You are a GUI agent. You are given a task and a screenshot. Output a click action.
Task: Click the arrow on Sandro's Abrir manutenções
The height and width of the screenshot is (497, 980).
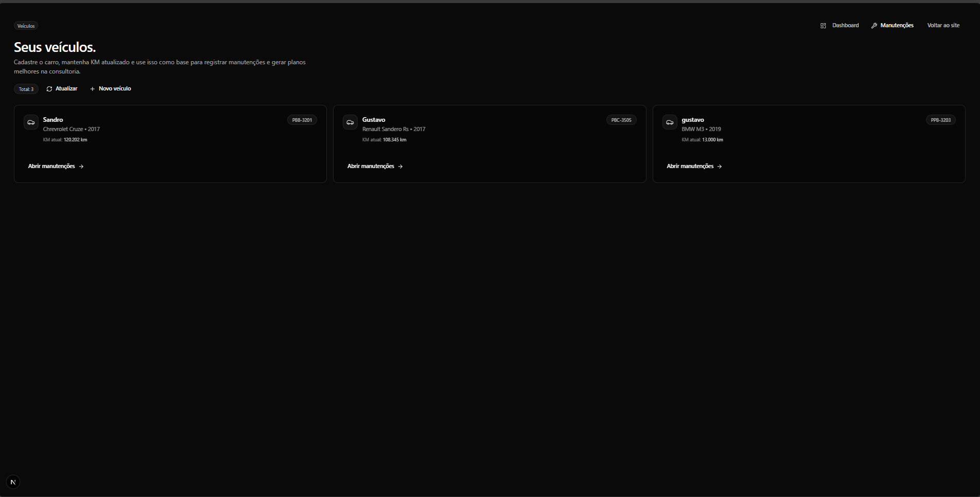coord(81,167)
